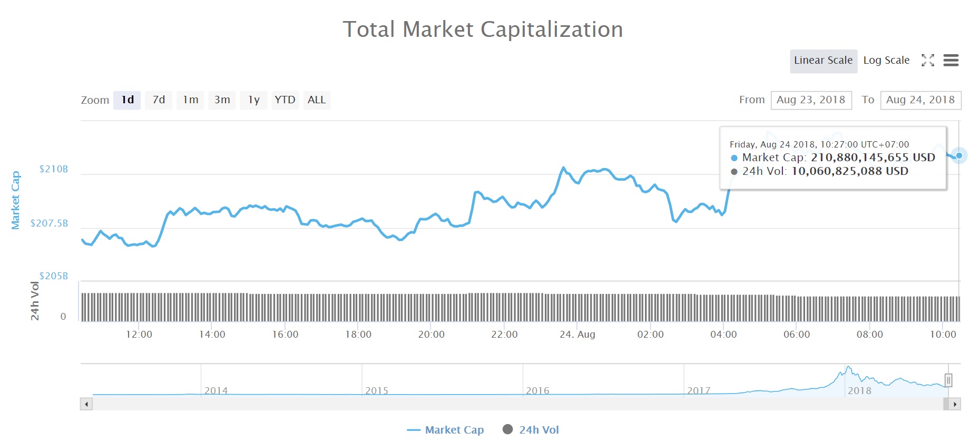
Task: Show ALL historical data range
Action: tap(317, 100)
